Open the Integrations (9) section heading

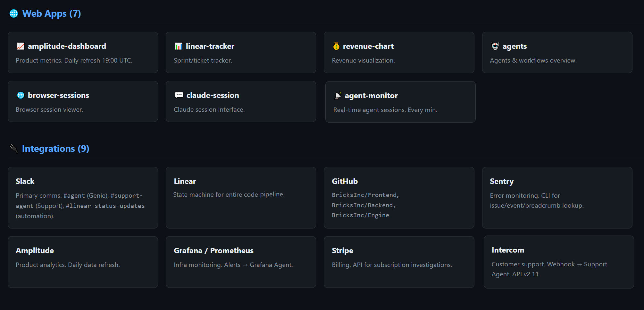[x=55, y=149]
